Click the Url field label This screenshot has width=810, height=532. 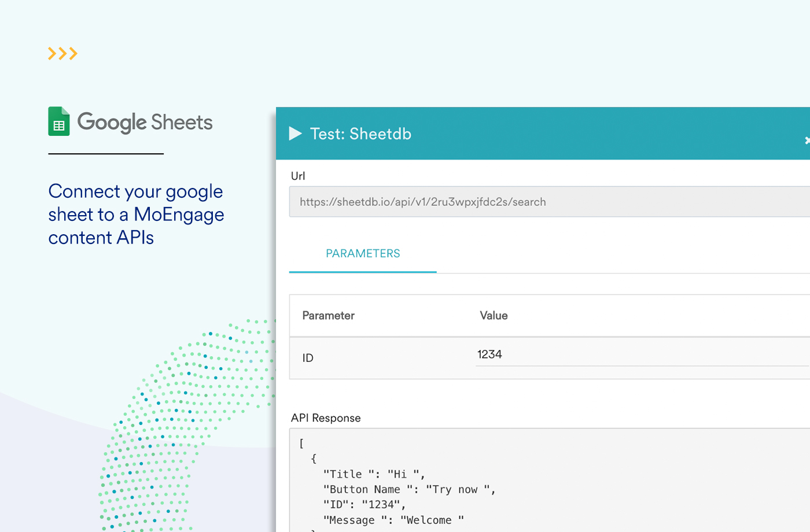coord(298,176)
